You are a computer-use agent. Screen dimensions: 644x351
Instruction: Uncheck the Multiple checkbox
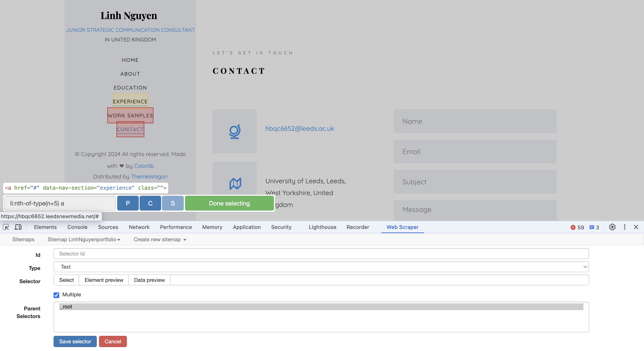pos(56,295)
